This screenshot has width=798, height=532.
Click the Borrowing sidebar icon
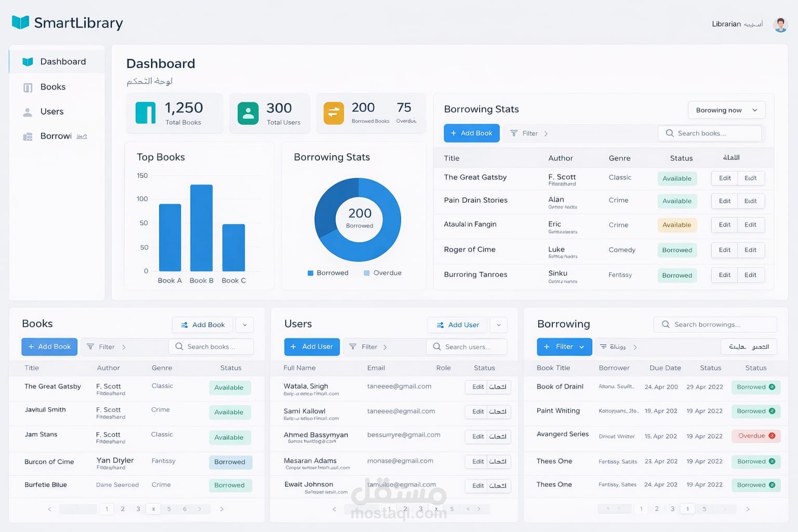(x=28, y=137)
